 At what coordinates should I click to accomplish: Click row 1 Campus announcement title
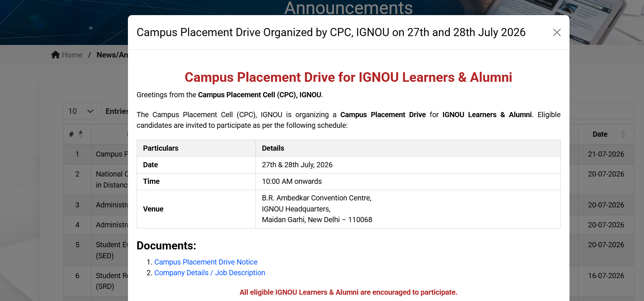pyautogui.click(x=112, y=154)
